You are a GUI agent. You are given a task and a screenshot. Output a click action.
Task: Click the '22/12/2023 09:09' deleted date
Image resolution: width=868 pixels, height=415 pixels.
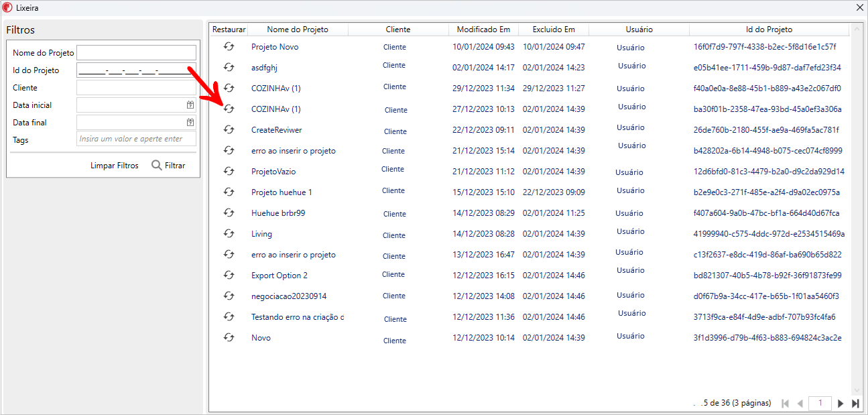554,192
